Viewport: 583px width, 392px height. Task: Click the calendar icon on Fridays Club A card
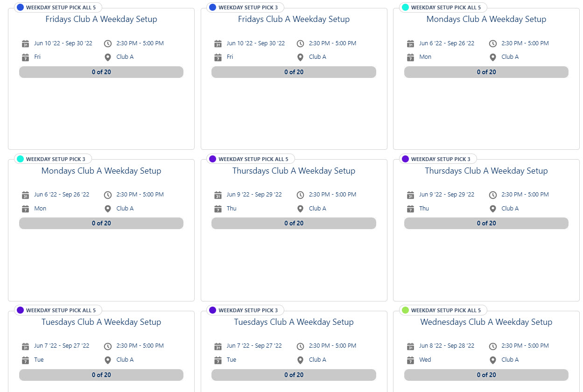pos(25,43)
